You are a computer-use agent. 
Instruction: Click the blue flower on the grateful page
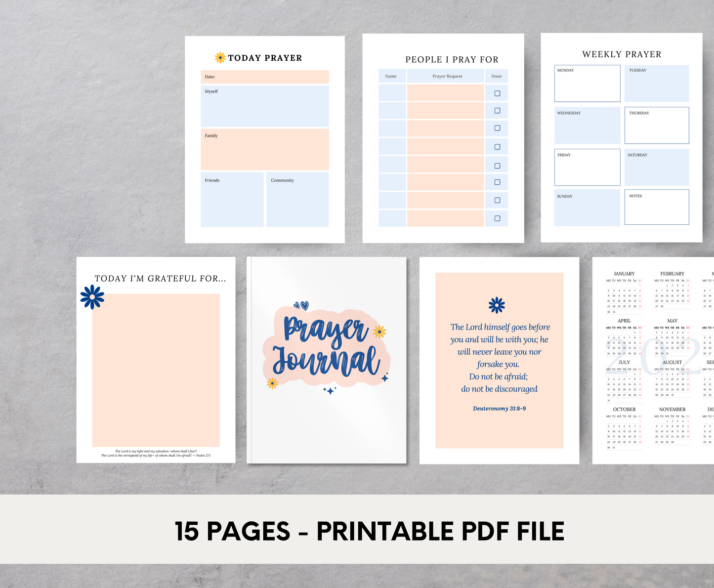coord(92,297)
